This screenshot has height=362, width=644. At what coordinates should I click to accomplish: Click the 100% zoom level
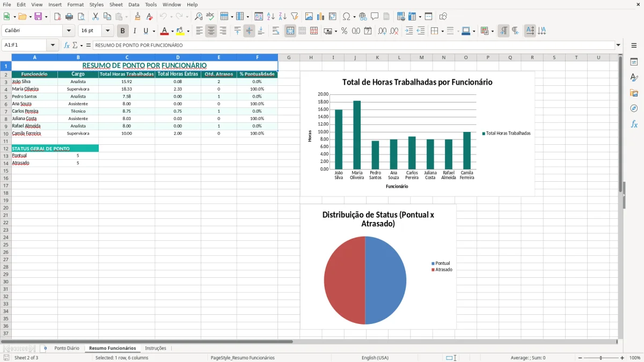[635, 358]
